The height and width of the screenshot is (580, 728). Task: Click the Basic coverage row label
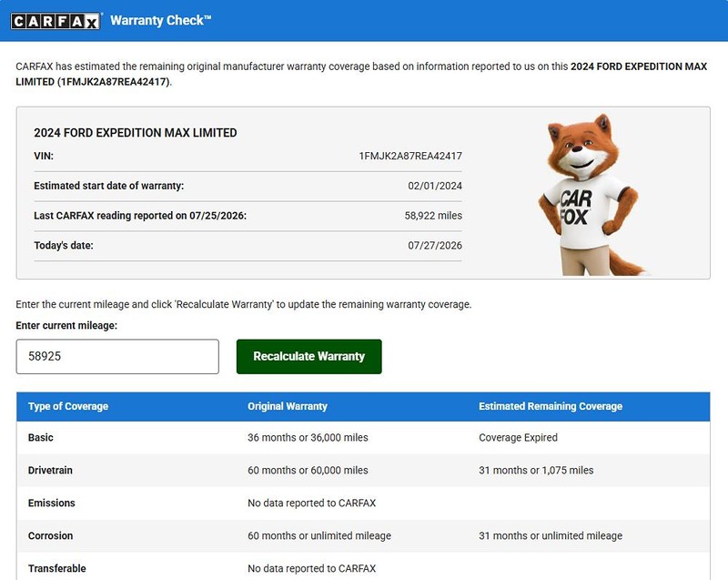[40, 437]
